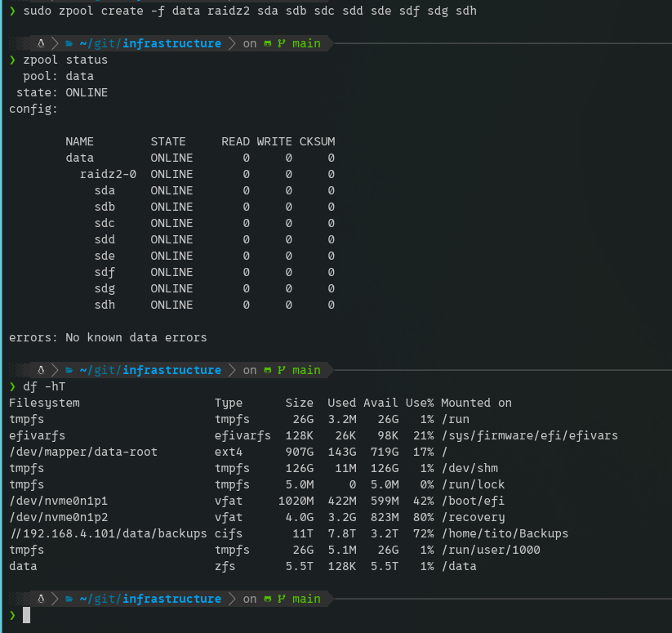This screenshot has width=672, height=633.
Task: Select the sdh device in the pool list
Action: coord(105,305)
